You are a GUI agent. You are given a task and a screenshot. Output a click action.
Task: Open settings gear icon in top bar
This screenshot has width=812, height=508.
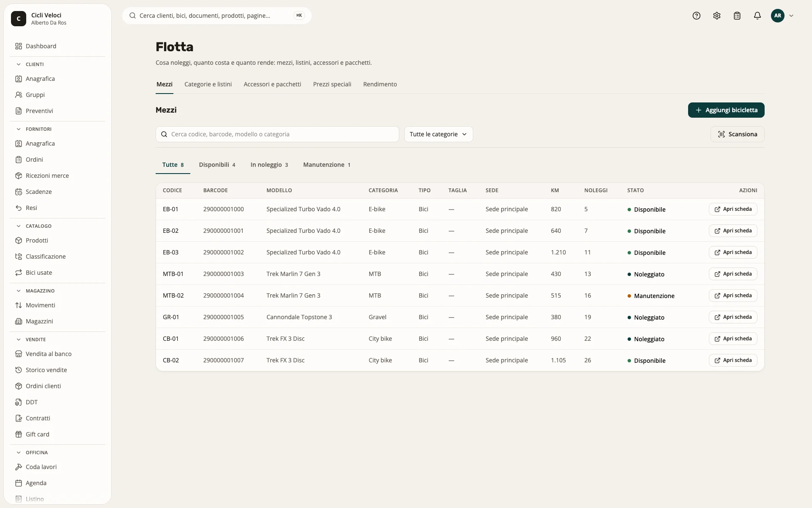717,16
